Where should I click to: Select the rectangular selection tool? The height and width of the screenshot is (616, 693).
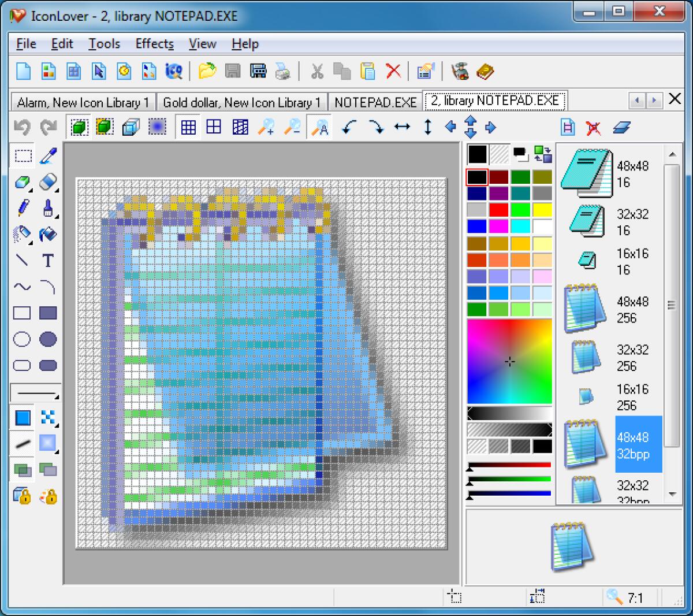pyautogui.click(x=22, y=155)
